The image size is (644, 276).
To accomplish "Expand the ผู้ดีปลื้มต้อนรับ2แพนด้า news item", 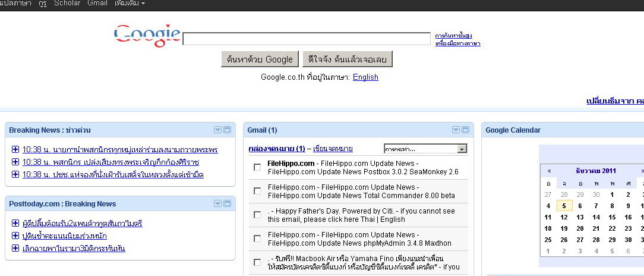I will click(15, 223).
